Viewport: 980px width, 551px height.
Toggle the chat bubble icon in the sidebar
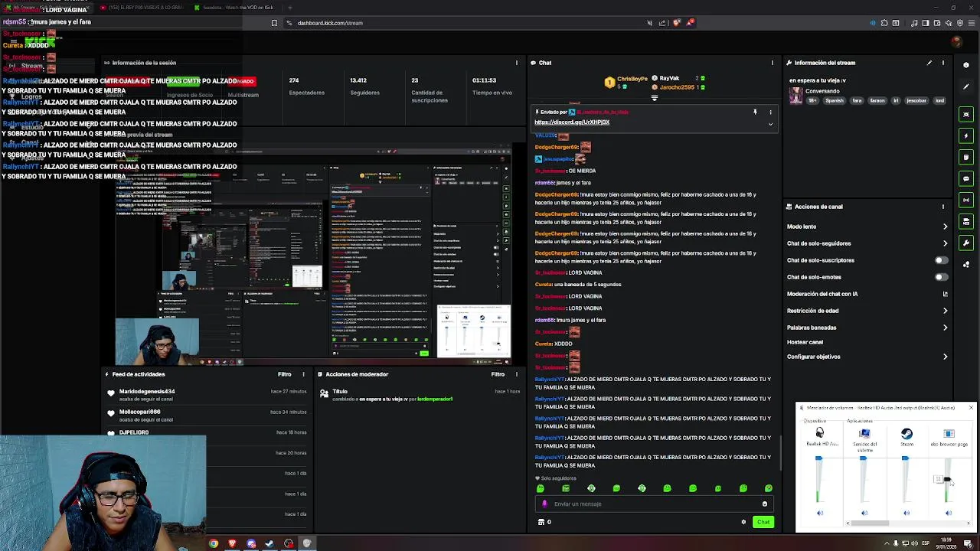coord(966,178)
